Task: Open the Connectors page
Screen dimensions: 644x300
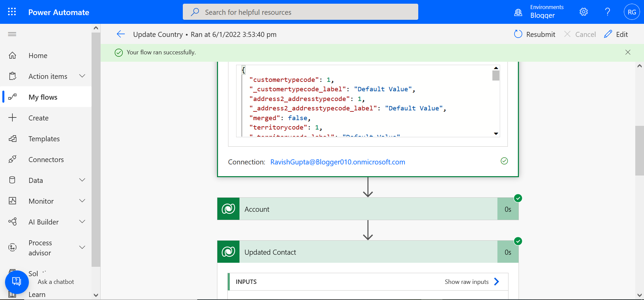Action: [46, 159]
